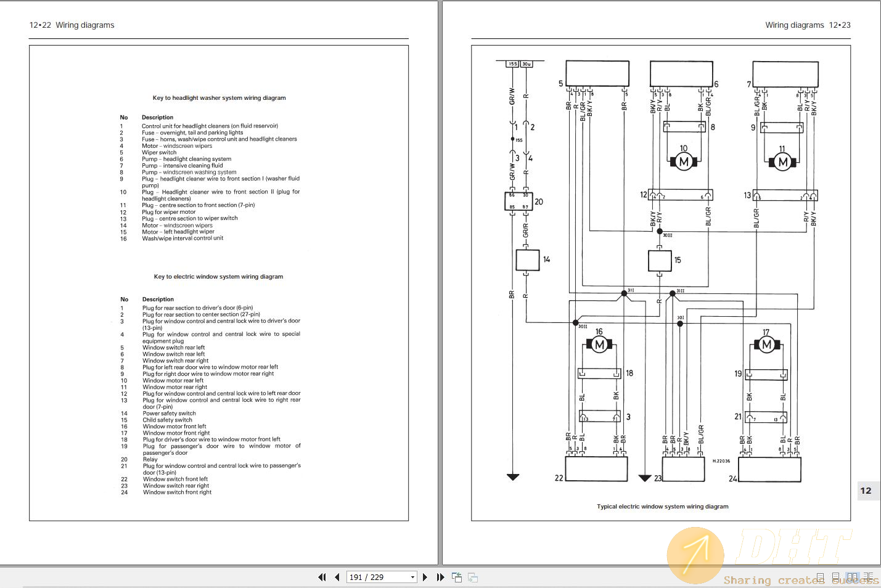
Task: Click 'Plug for rear section to driver's door' line
Action: 197,308
